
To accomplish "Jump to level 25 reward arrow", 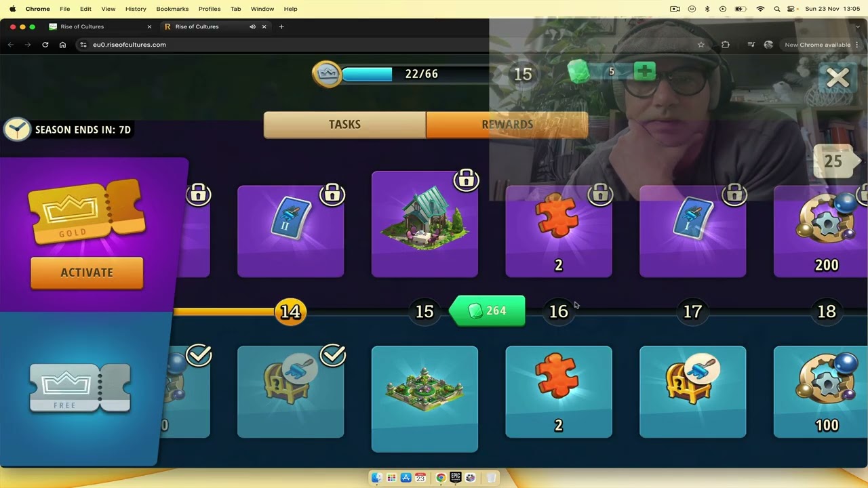I will point(837,161).
